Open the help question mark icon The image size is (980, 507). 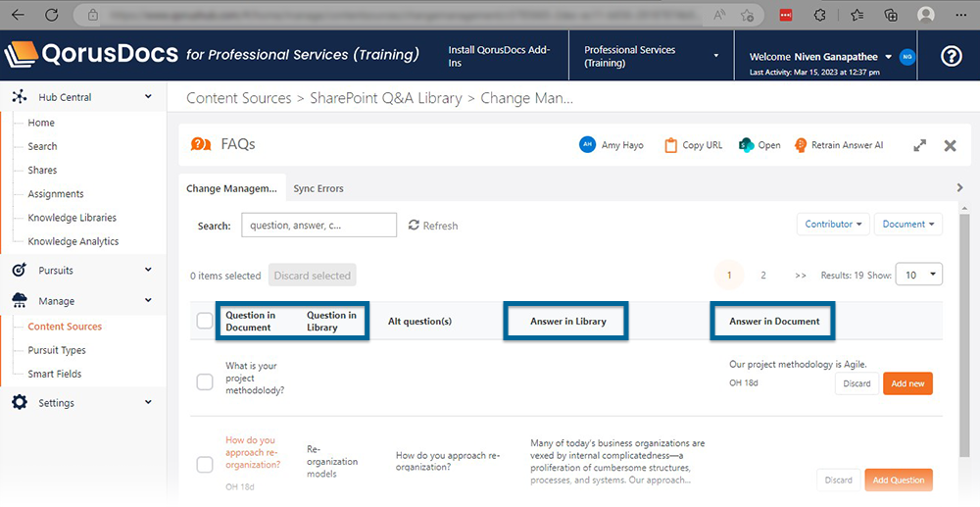click(x=951, y=57)
